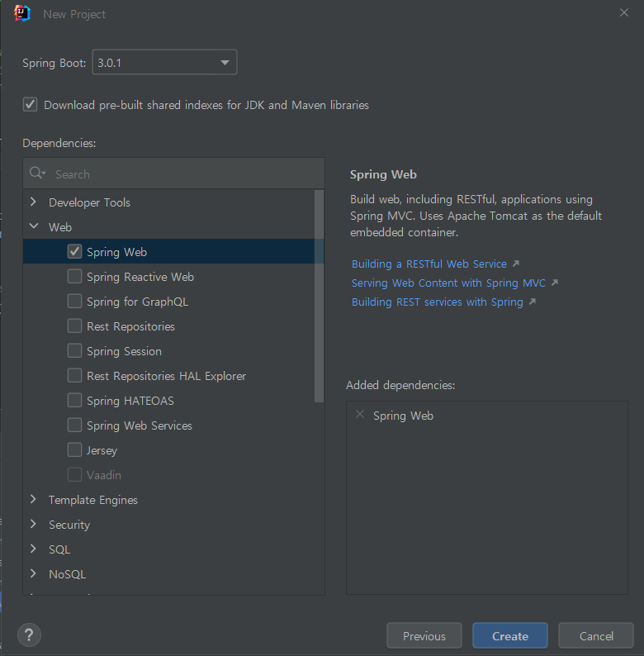Open Serving Web Content with Spring MVC link

pyautogui.click(x=448, y=283)
